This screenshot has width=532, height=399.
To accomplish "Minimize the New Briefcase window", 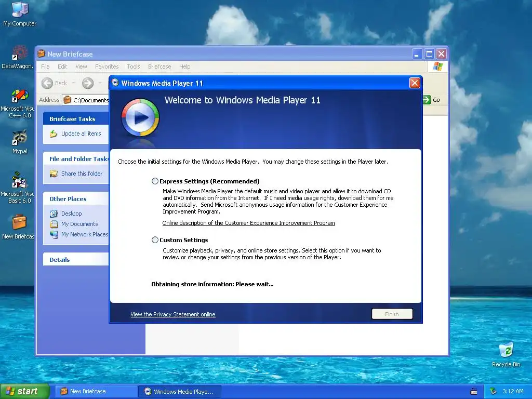I will (417, 54).
